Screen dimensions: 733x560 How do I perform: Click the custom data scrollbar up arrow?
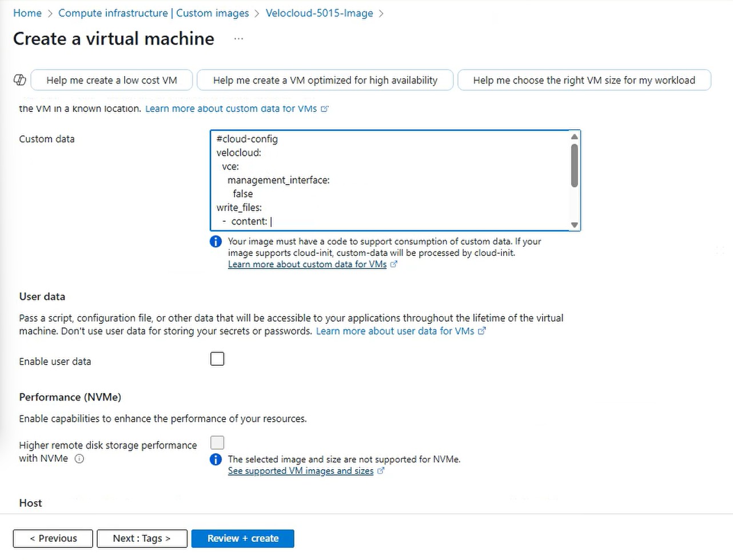point(575,137)
